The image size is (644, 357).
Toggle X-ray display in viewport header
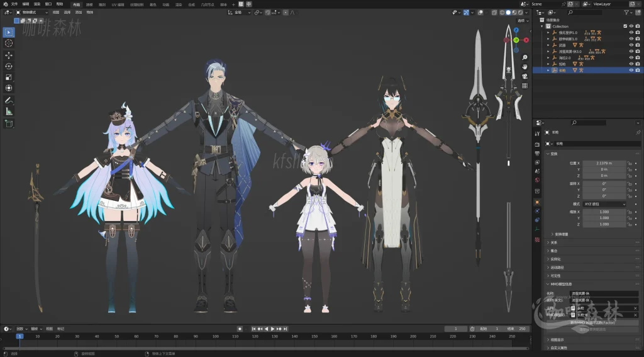click(x=494, y=13)
